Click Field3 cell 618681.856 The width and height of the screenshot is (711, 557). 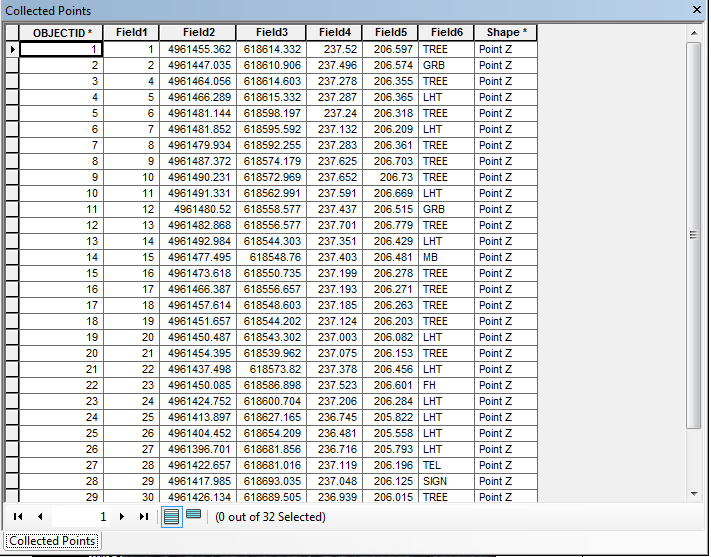click(x=271, y=450)
